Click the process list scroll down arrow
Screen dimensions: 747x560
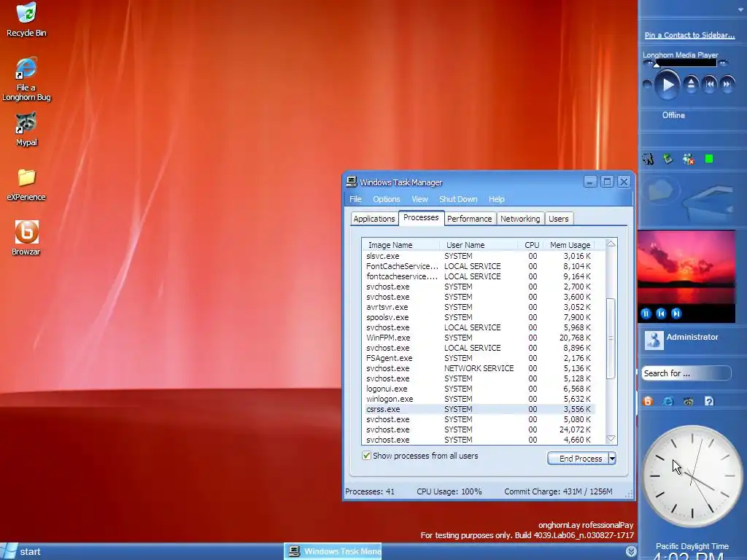coord(611,438)
